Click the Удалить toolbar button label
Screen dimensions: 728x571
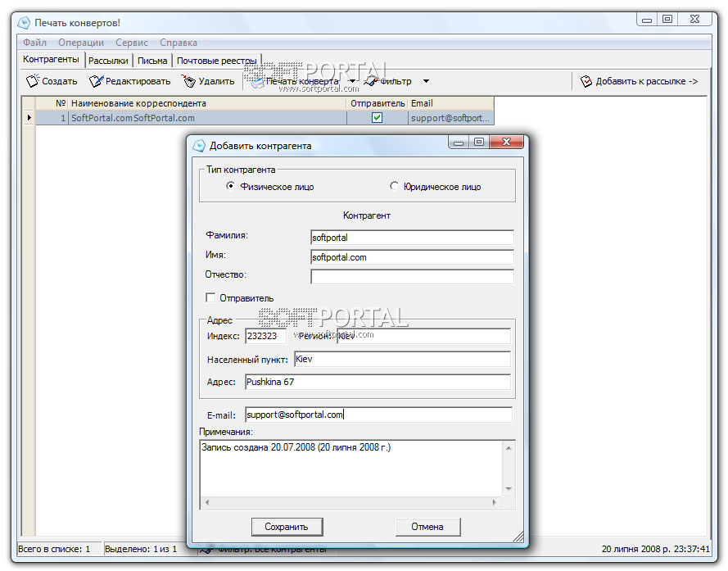[216, 81]
